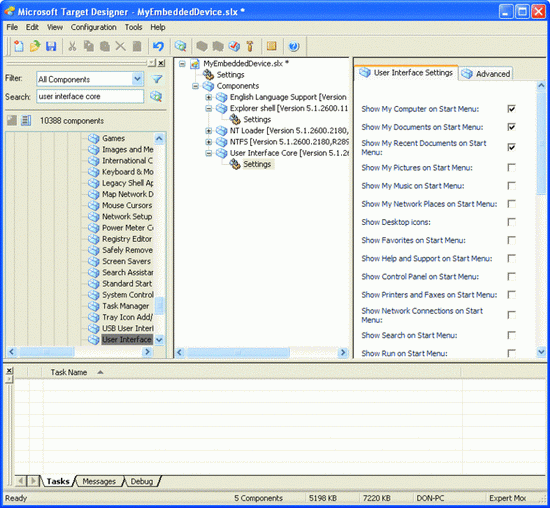Save the configuration with the floppy icon
550x508 pixels.
point(51,46)
